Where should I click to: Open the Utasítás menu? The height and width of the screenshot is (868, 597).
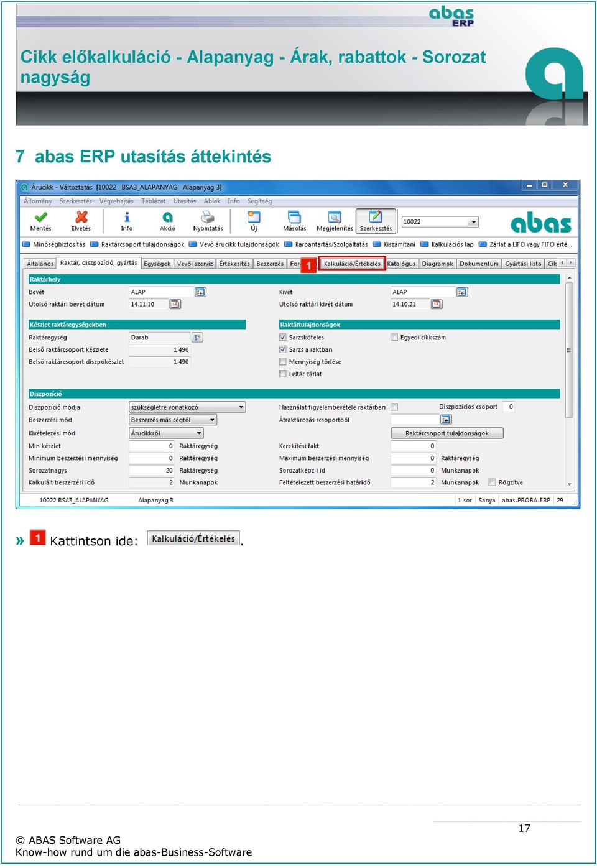(185, 201)
